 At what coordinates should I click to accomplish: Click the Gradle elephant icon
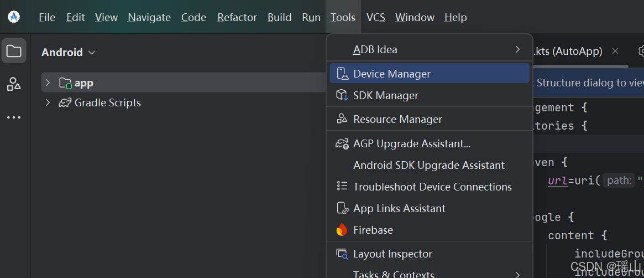(x=65, y=103)
